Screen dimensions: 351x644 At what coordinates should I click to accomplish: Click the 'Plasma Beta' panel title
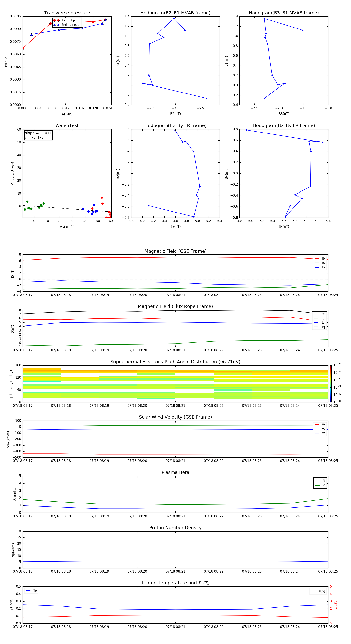point(175,472)
